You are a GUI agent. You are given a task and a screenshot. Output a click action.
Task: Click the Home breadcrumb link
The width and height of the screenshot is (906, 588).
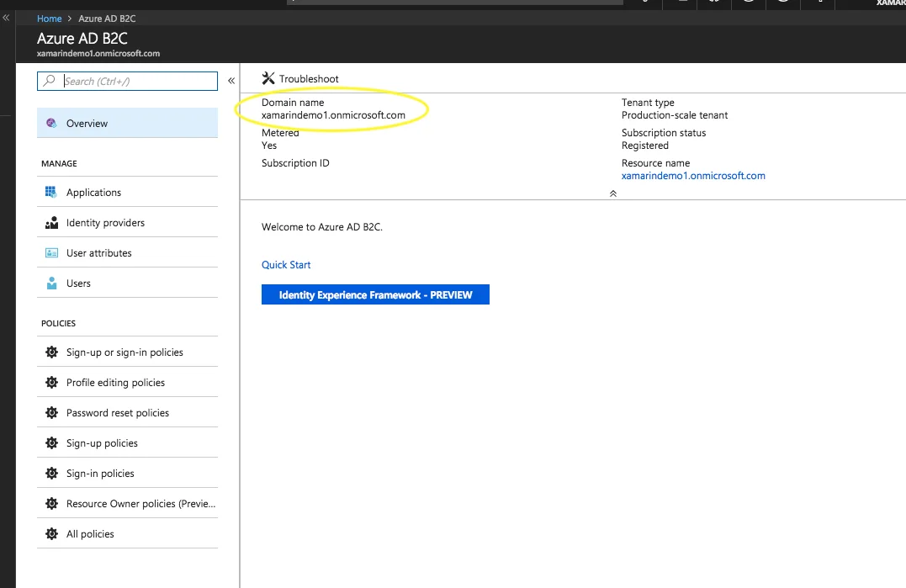(49, 19)
